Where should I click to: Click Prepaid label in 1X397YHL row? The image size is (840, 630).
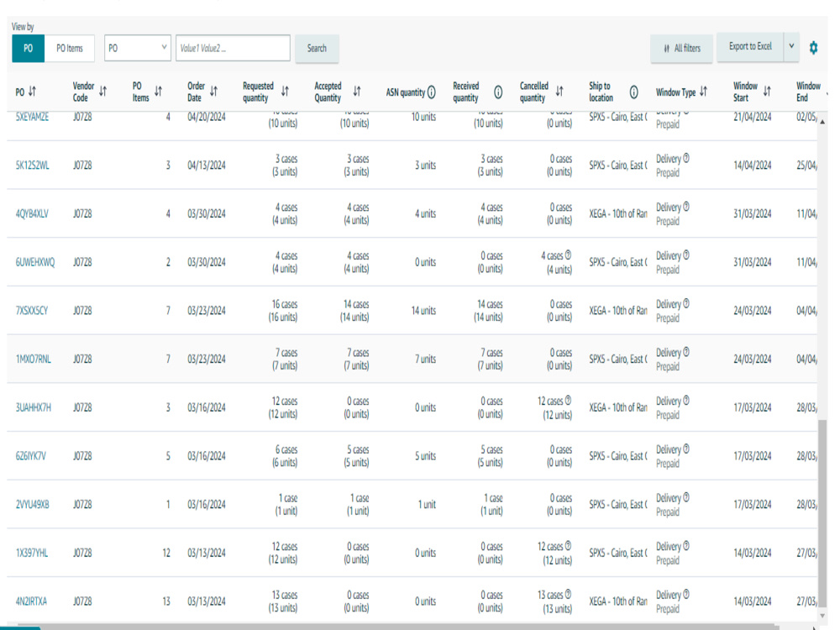tap(668, 560)
